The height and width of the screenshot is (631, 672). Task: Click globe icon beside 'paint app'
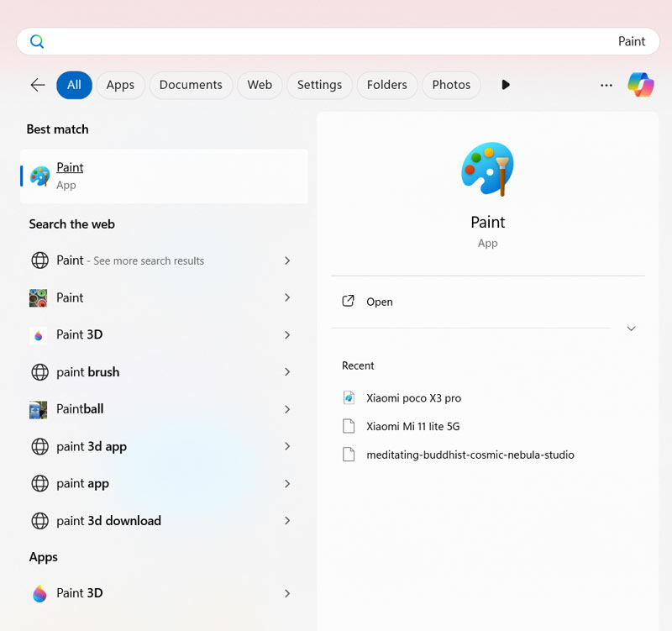pyautogui.click(x=39, y=483)
